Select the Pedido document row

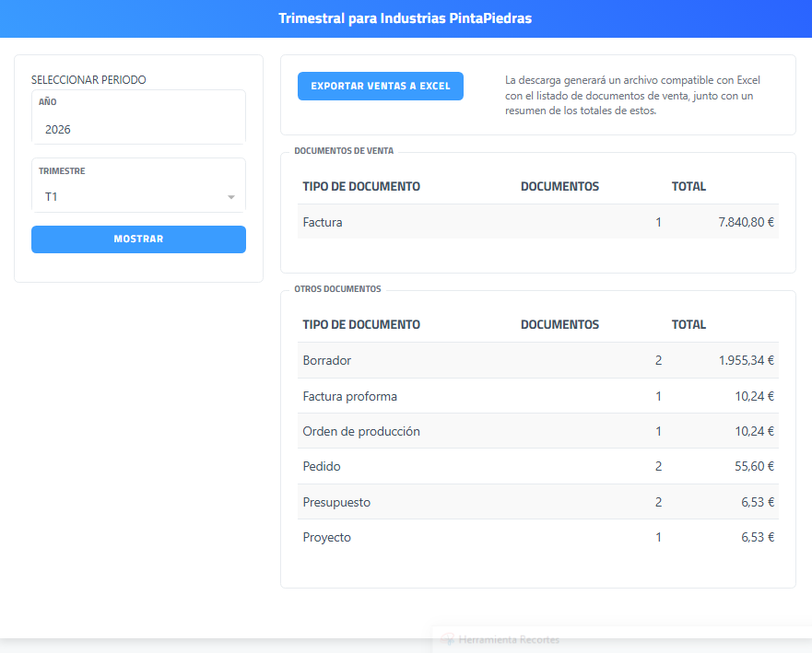point(537,466)
